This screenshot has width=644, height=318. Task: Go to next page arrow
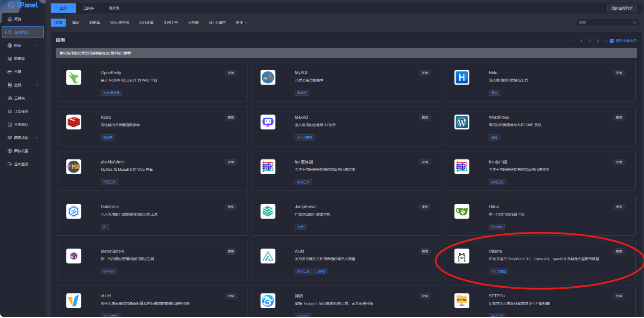[606, 41]
